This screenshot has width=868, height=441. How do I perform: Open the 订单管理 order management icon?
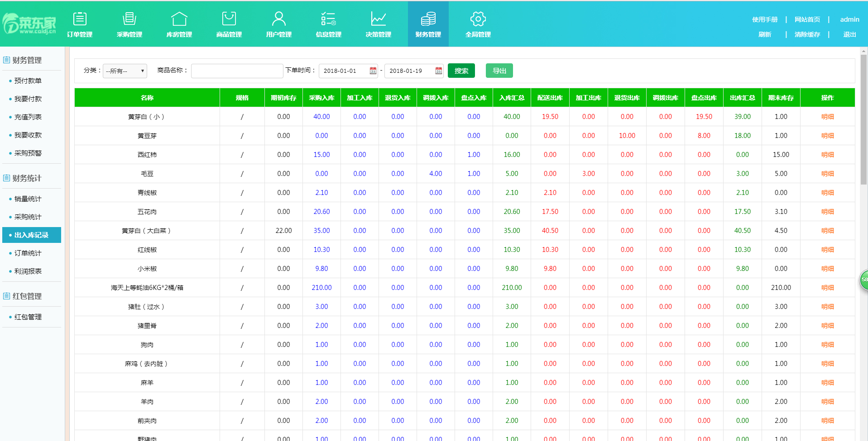click(80, 19)
